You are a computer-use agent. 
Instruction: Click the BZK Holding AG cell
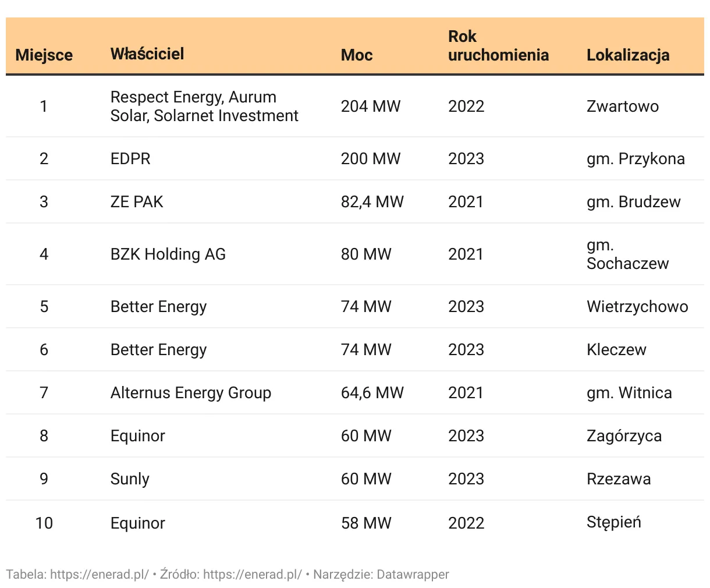[x=168, y=254]
